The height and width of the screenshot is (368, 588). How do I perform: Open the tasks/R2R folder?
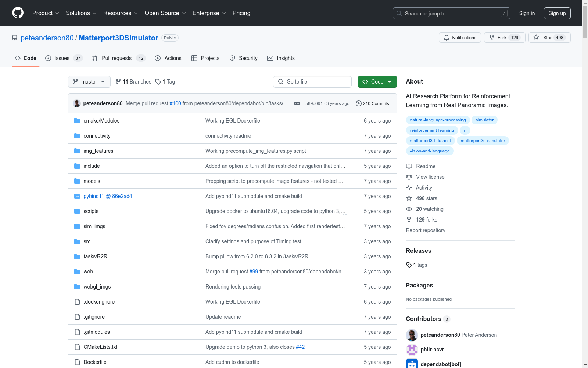pyautogui.click(x=96, y=256)
